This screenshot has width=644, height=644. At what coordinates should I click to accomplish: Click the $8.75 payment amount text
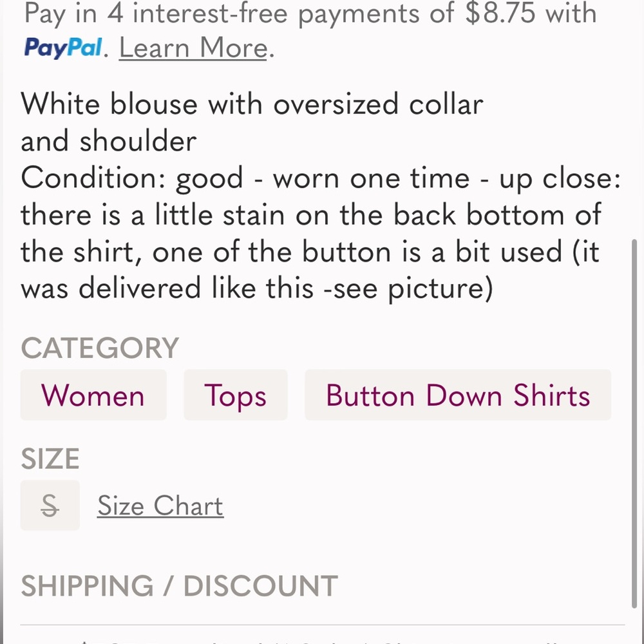pos(500,13)
